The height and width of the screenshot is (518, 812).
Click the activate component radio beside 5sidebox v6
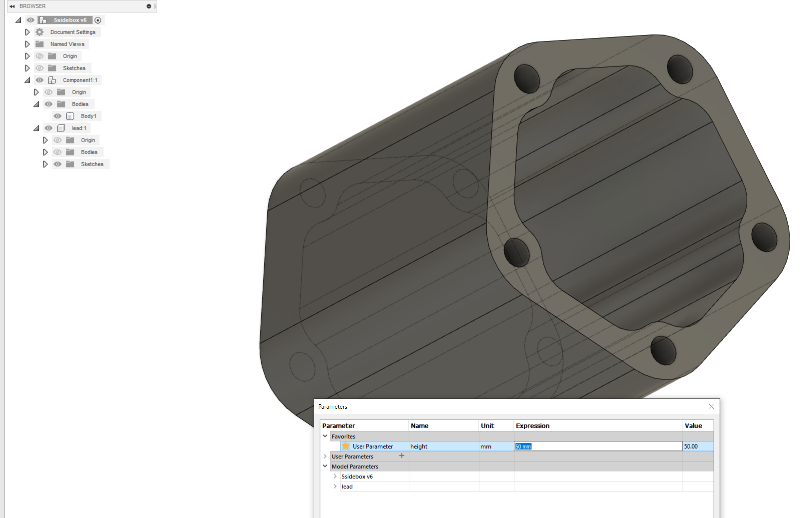[x=98, y=20]
